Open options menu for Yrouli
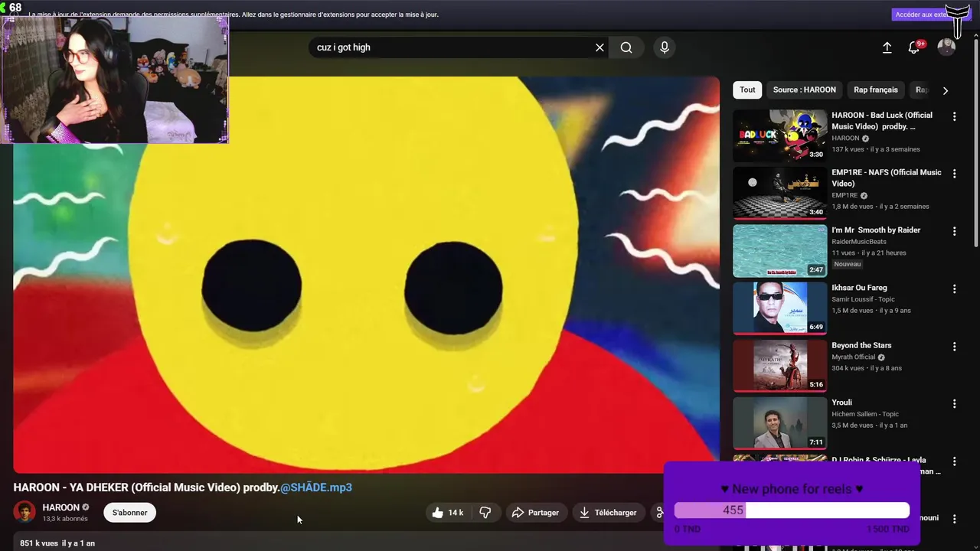 click(x=954, y=403)
